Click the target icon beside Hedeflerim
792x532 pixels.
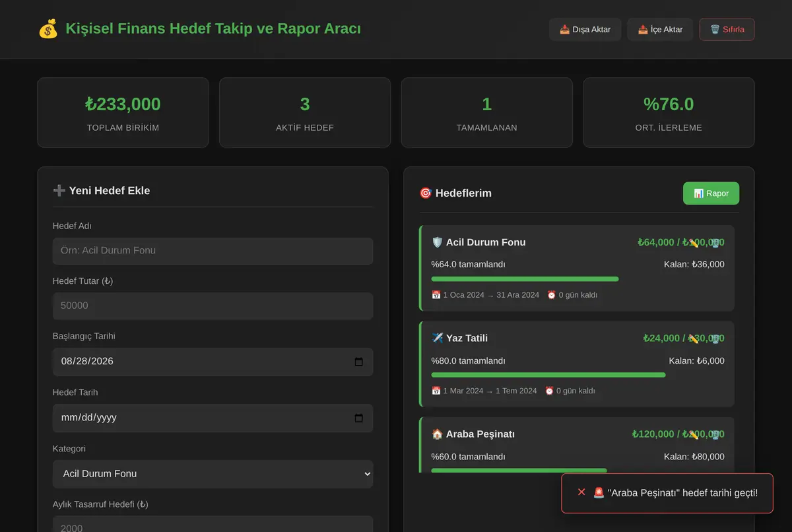click(x=425, y=193)
